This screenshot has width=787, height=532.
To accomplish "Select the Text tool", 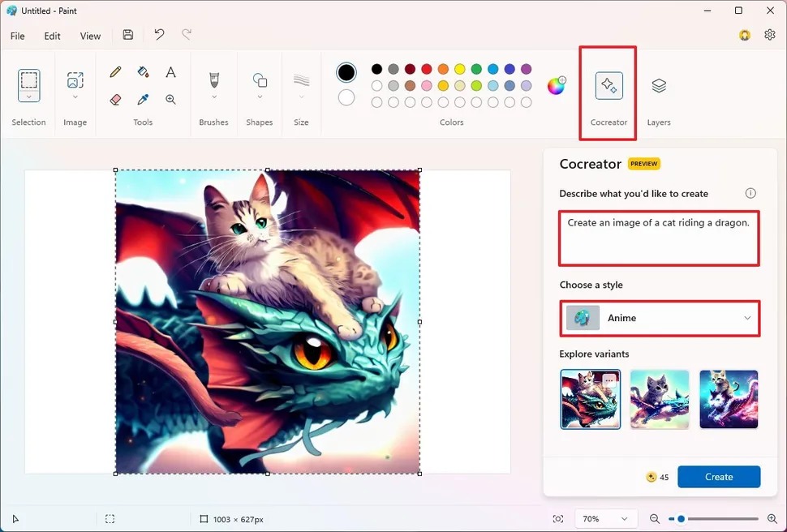I will click(170, 71).
